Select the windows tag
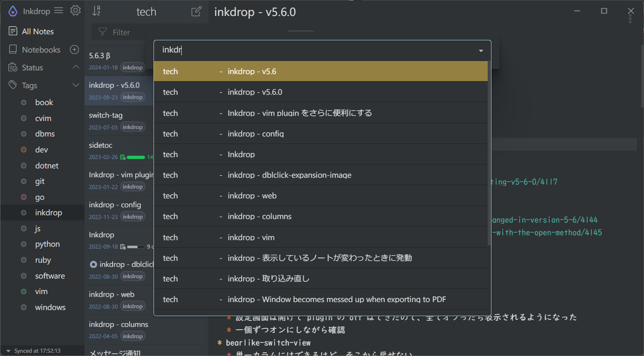 [x=43, y=307]
